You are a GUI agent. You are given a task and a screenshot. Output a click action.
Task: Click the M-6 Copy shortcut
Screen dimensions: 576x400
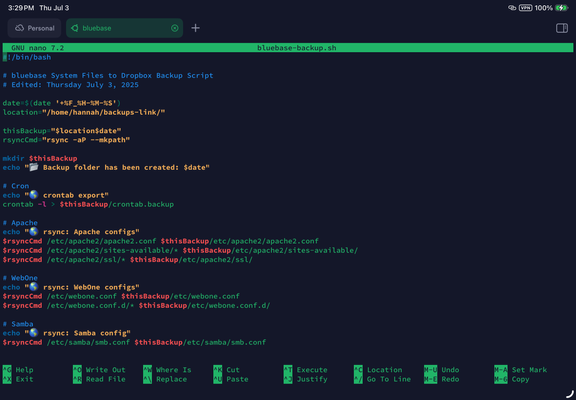click(x=512, y=379)
